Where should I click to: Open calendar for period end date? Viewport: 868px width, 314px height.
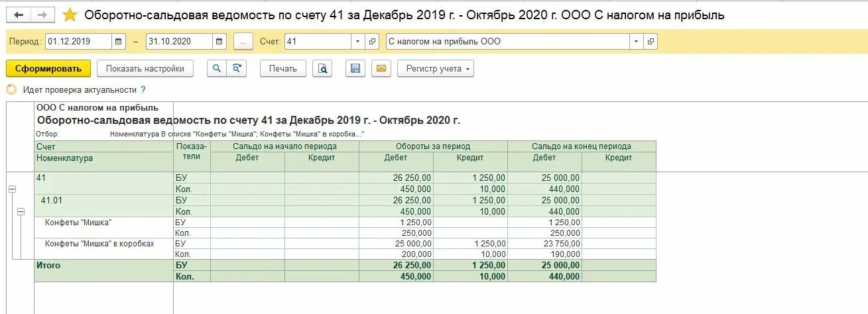(219, 41)
